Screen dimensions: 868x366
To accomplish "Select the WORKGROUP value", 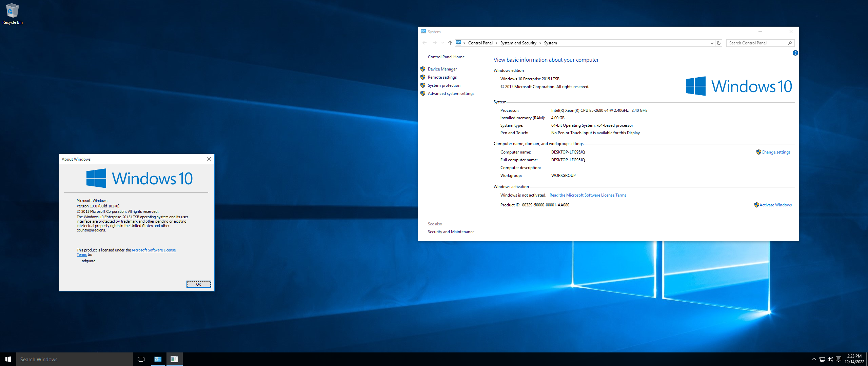I will pyautogui.click(x=563, y=176).
